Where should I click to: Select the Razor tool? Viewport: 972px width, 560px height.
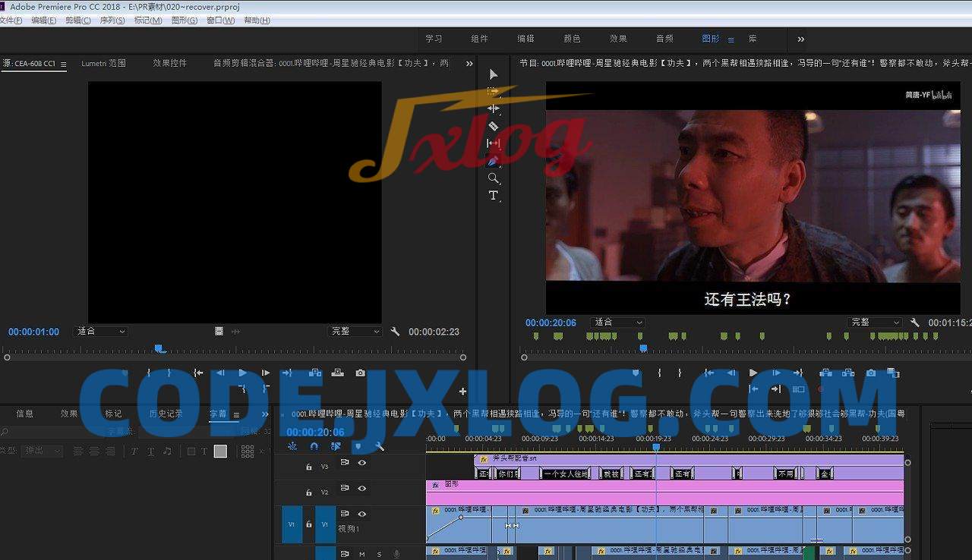tap(494, 126)
